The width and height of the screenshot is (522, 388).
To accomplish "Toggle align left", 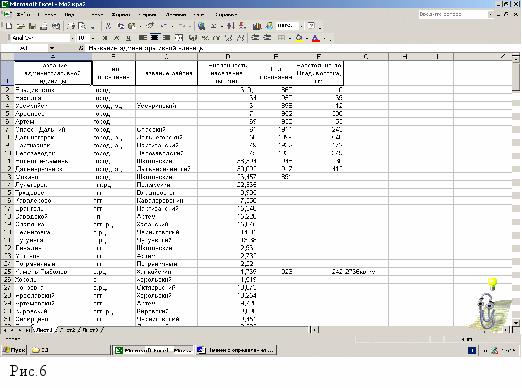I will 143,38.
